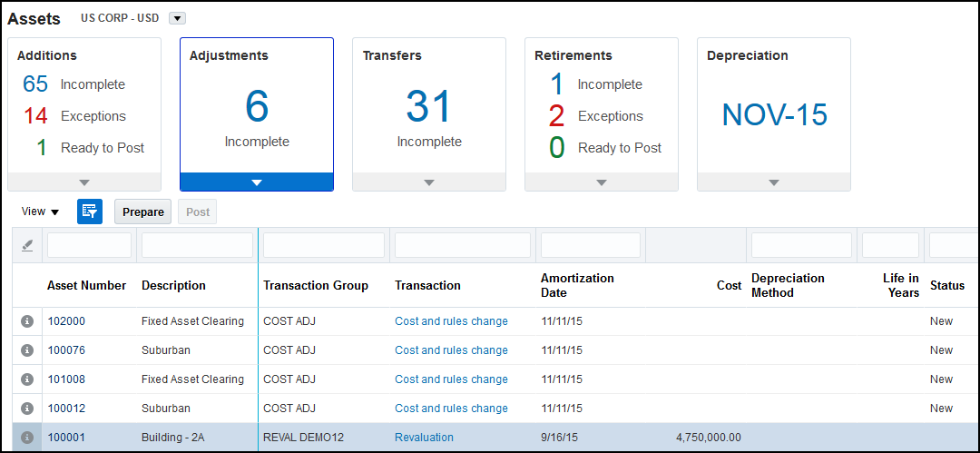Screen dimensions: 980x453
Task: Click info icon for asset 100076
Action: 27,350
